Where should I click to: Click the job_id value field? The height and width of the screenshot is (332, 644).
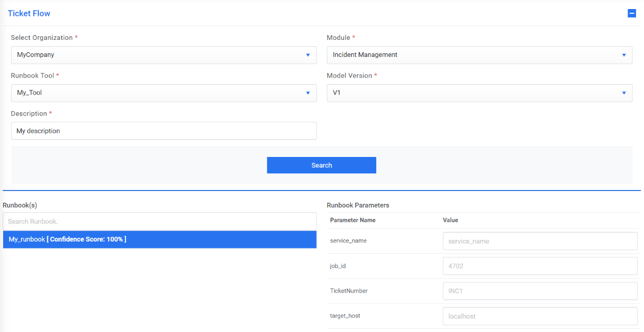pyautogui.click(x=540, y=266)
